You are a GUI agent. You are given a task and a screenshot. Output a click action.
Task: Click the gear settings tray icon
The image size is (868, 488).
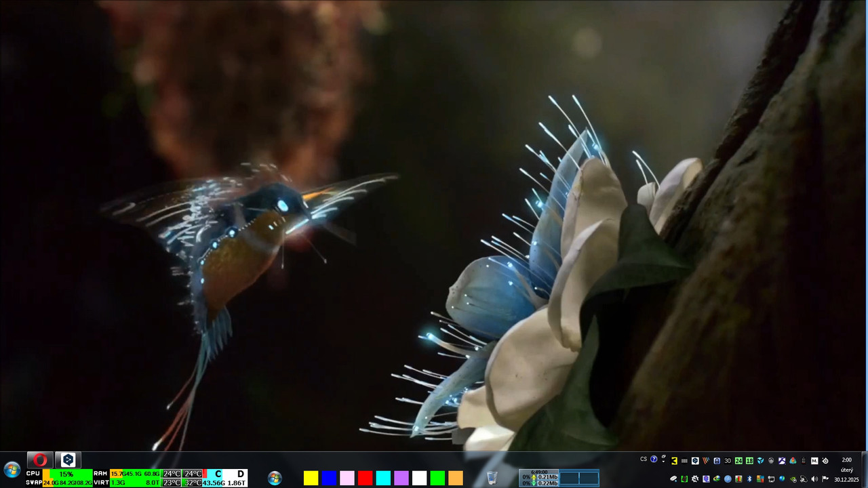tap(695, 479)
